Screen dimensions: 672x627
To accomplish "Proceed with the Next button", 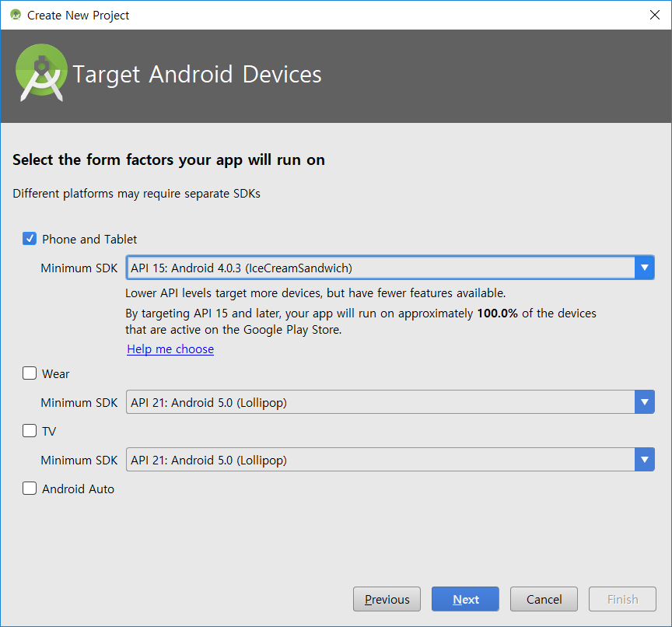I will (x=465, y=599).
